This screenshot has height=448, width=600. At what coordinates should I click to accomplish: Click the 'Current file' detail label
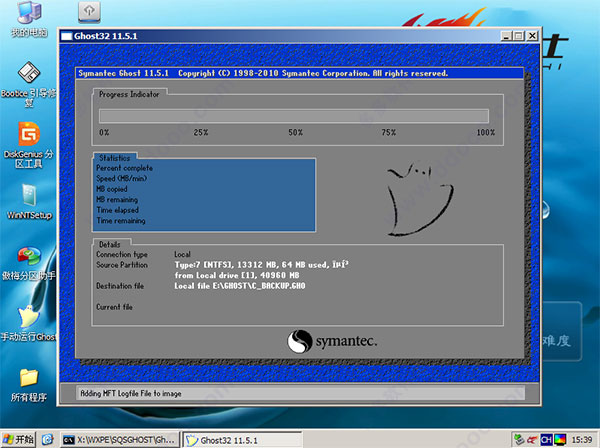pos(114,307)
